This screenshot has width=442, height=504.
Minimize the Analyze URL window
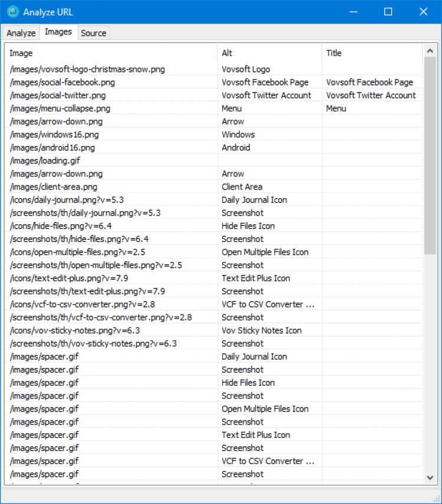354,12
